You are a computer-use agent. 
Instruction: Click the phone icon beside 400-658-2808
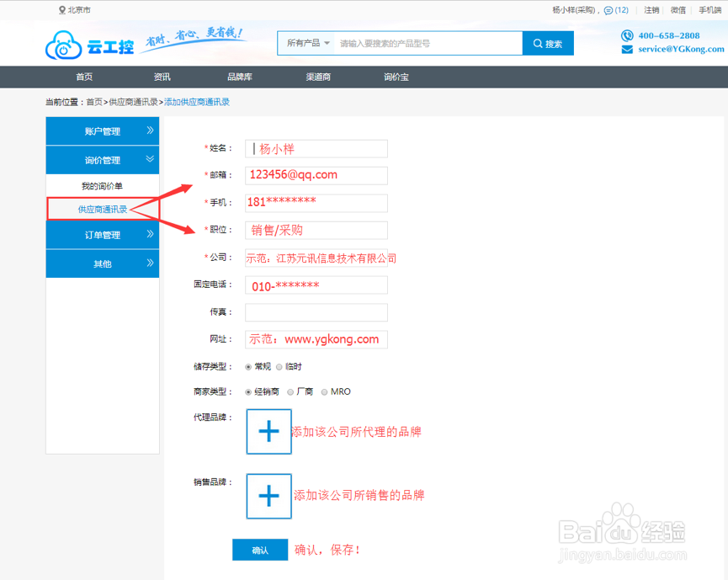tap(627, 35)
